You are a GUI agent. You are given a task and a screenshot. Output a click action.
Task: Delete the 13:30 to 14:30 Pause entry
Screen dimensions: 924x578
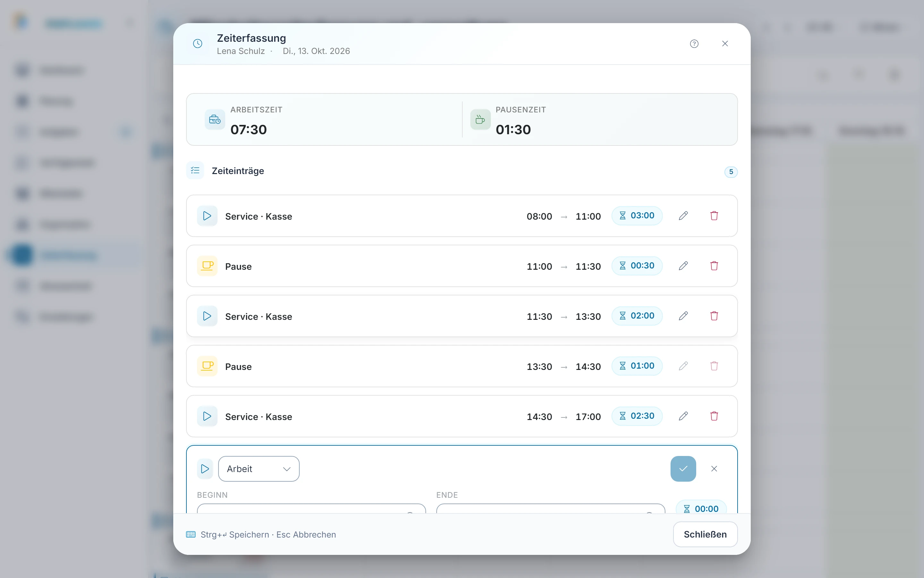[x=714, y=366]
